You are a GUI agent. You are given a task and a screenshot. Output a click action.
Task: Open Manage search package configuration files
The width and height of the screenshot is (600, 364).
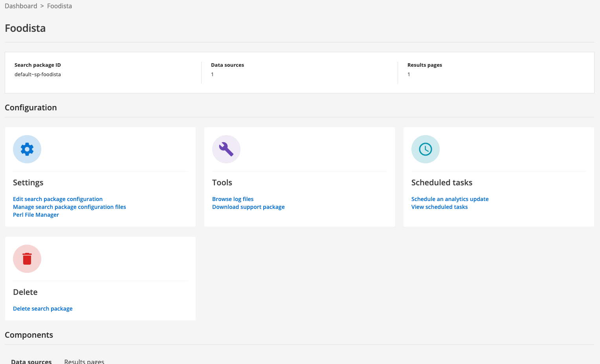click(69, 207)
